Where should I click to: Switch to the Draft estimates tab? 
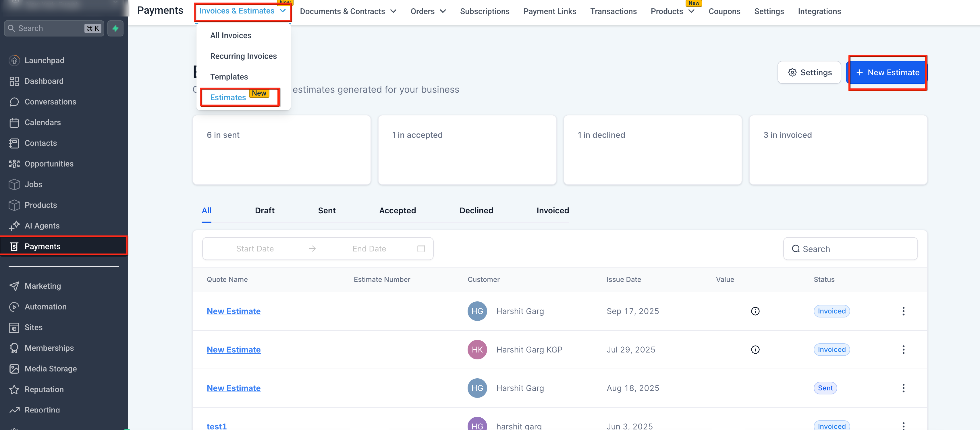tap(265, 211)
